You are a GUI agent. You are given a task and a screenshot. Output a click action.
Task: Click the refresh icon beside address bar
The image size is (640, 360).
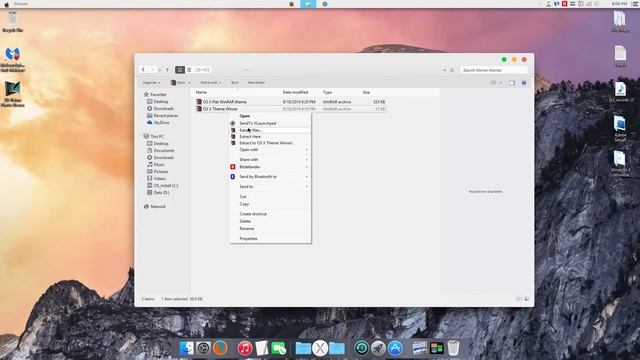[x=452, y=70]
